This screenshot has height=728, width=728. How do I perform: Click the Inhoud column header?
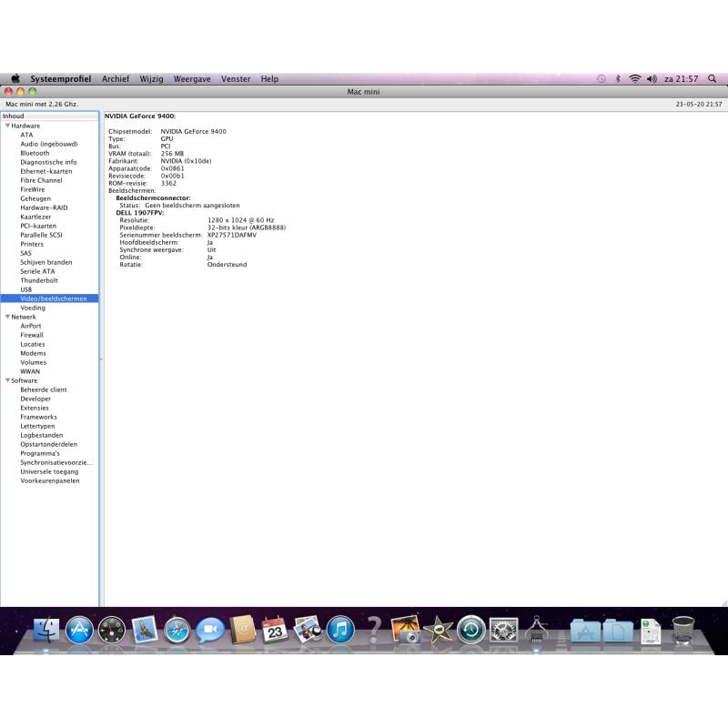pos(49,116)
